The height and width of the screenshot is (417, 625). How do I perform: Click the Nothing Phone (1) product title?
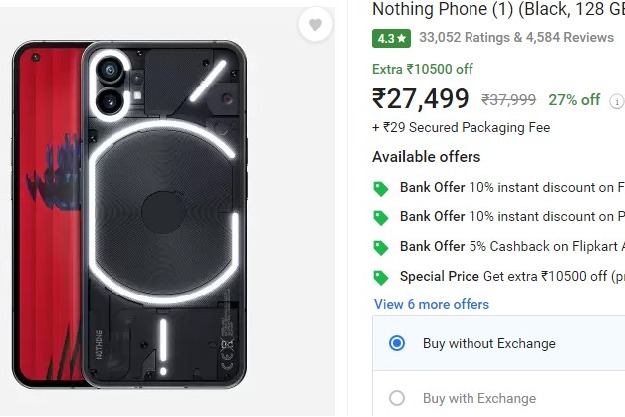(x=498, y=10)
